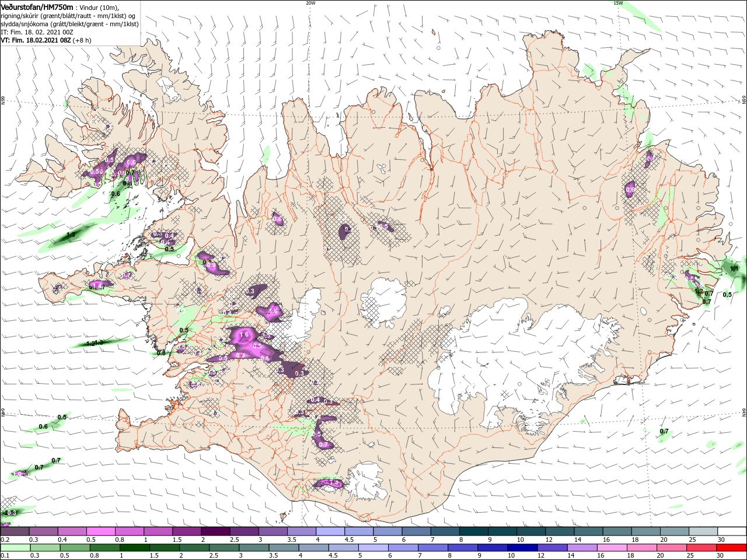Select the hot pink 20 swatch in the lower legend row
Screen dimensions: 747x560
coord(671,548)
